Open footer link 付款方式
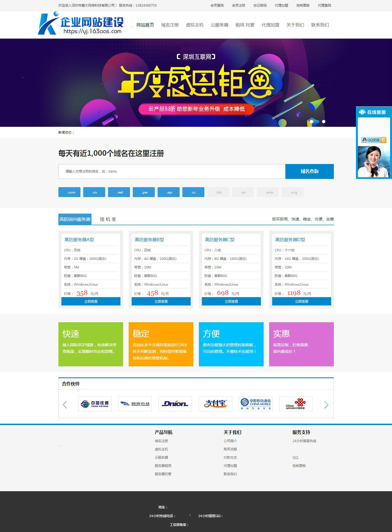This screenshot has width=392, height=532. pyautogui.click(x=230, y=457)
